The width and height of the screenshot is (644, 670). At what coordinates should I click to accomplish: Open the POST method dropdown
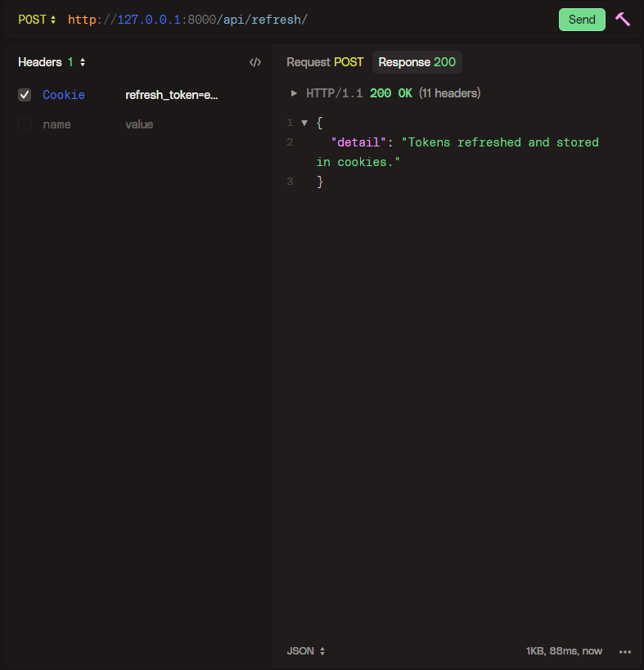click(38, 19)
